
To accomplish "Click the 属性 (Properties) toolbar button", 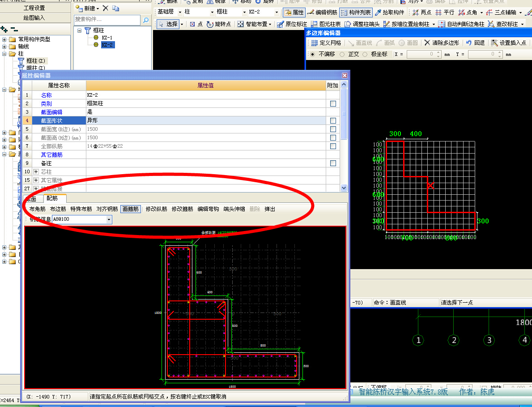I will [294, 13].
